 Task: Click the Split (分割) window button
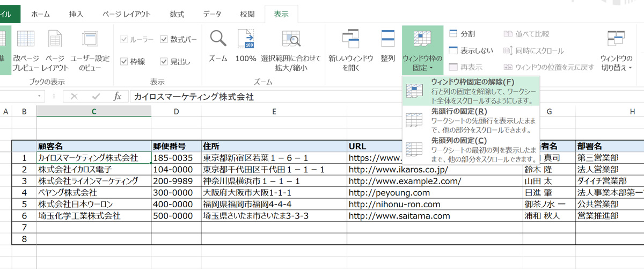pyautogui.click(x=462, y=34)
